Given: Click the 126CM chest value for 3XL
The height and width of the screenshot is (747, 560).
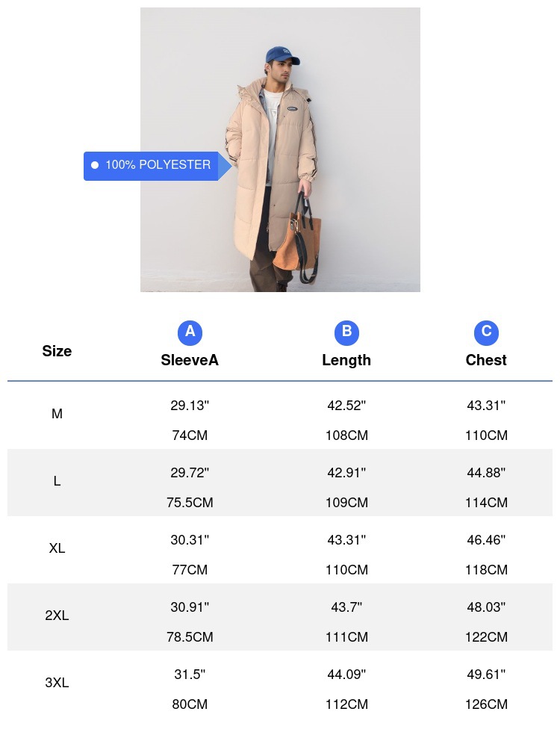Looking at the screenshot, I should pyautogui.click(x=486, y=704).
